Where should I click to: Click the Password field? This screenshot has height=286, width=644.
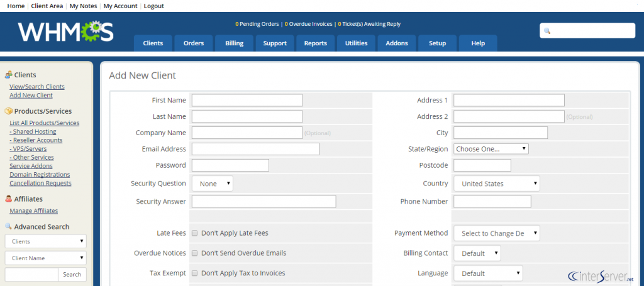tap(230, 165)
